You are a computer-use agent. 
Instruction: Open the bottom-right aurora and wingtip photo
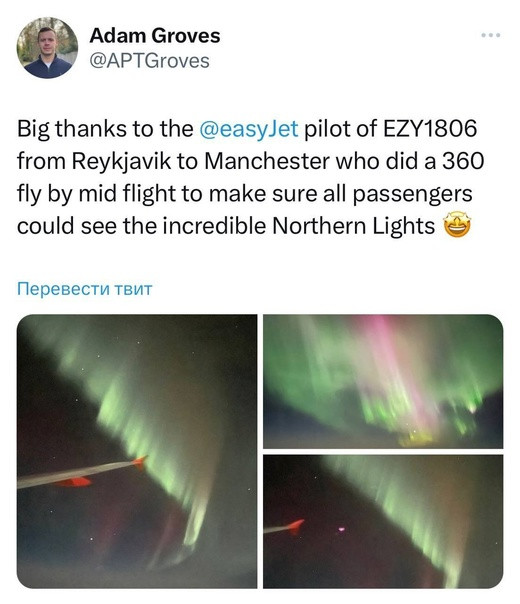point(383,522)
